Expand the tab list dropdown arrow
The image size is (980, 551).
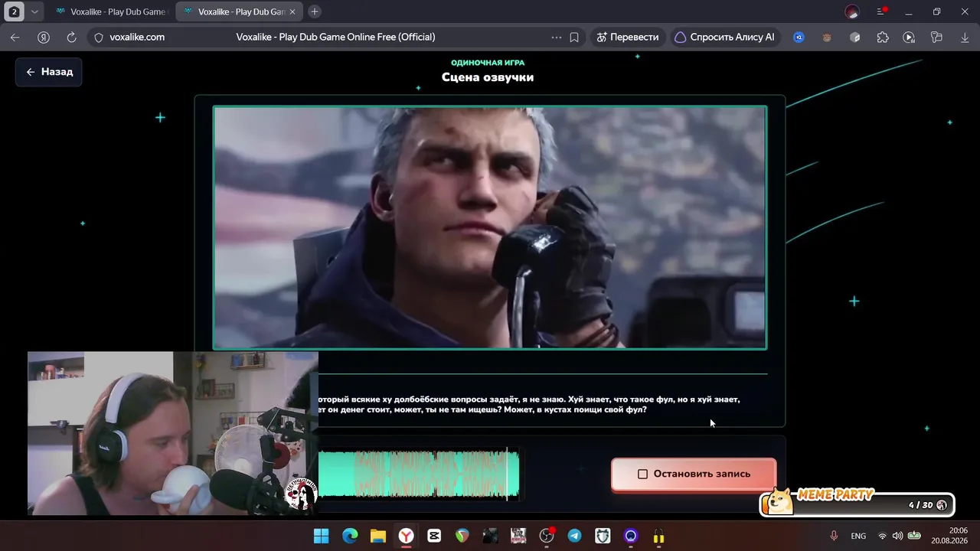coord(34,11)
